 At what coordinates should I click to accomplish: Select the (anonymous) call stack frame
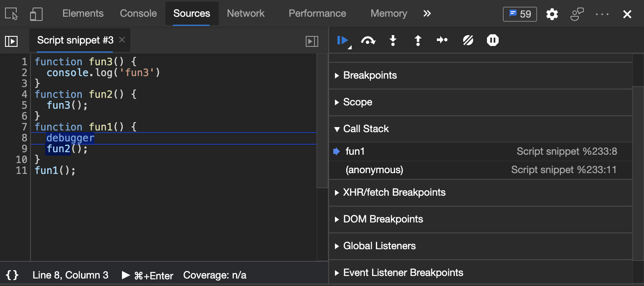click(x=374, y=170)
